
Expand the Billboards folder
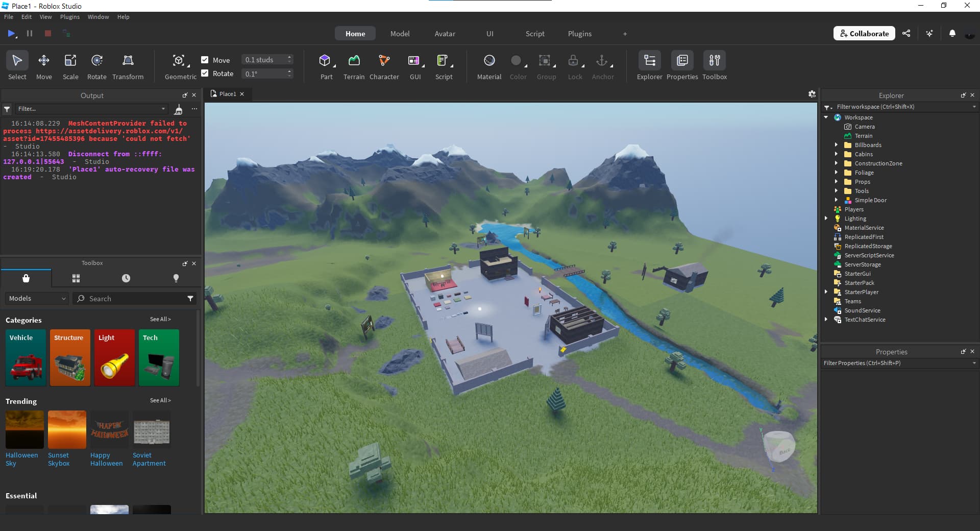[836, 144]
